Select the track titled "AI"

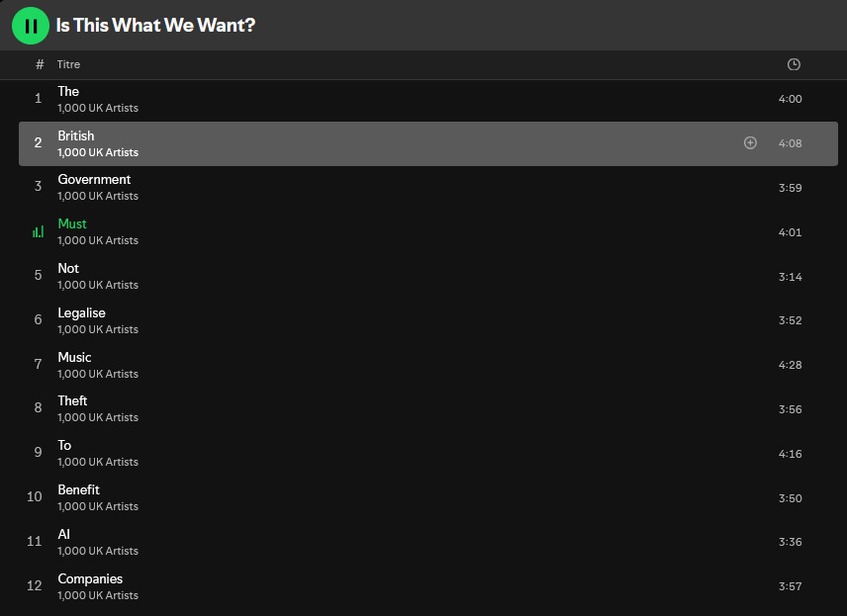point(63,534)
